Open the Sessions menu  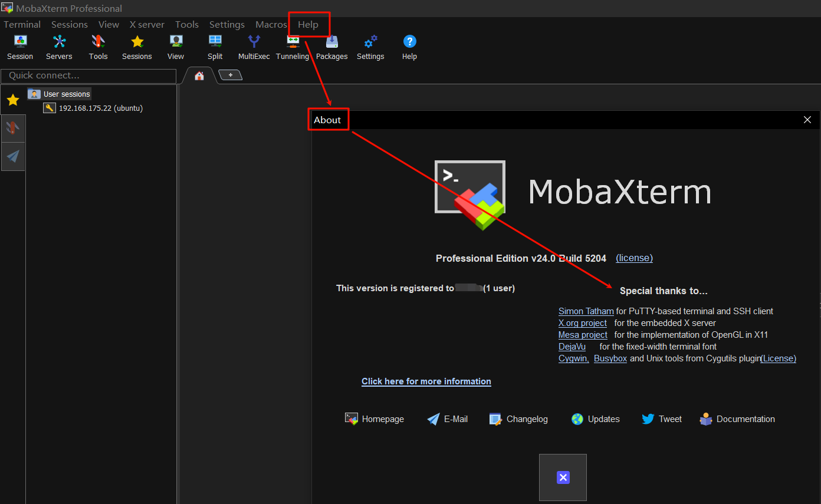pos(70,24)
